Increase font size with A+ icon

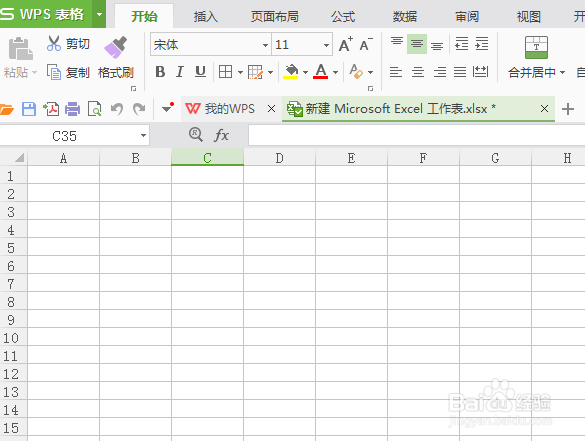coord(345,44)
